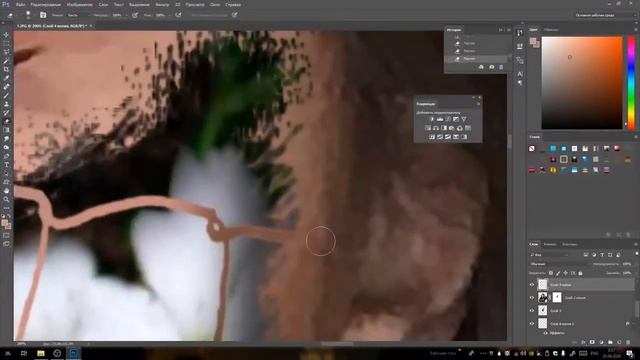Open the Фильтр menu
Screen dimensions: 640x360
point(162,4)
